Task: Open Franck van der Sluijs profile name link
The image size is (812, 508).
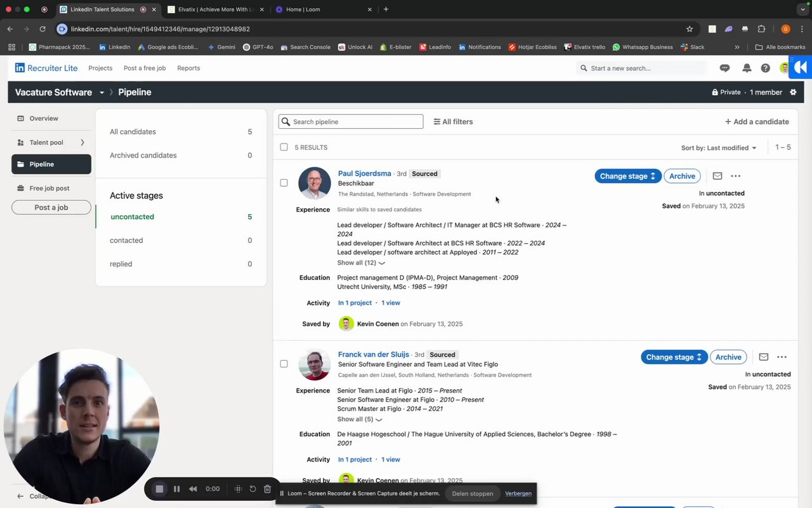Action: (374, 354)
